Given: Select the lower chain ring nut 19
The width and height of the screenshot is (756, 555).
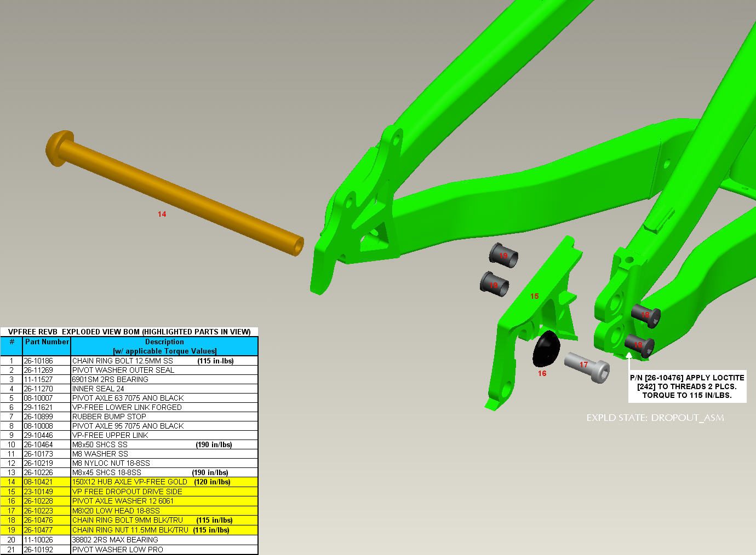Looking at the screenshot, I should pyautogui.click(x=494, y=284).
